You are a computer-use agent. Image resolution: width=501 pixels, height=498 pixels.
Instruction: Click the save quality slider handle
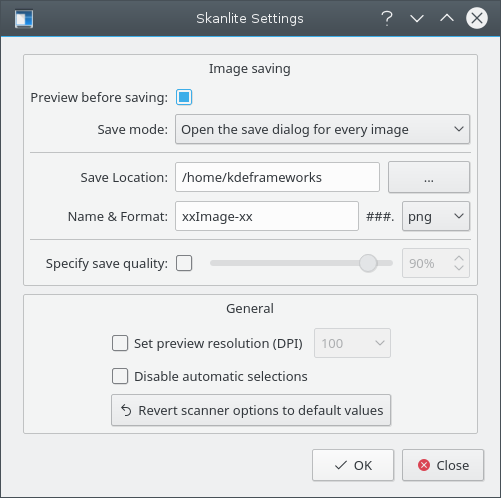(368, 263)
